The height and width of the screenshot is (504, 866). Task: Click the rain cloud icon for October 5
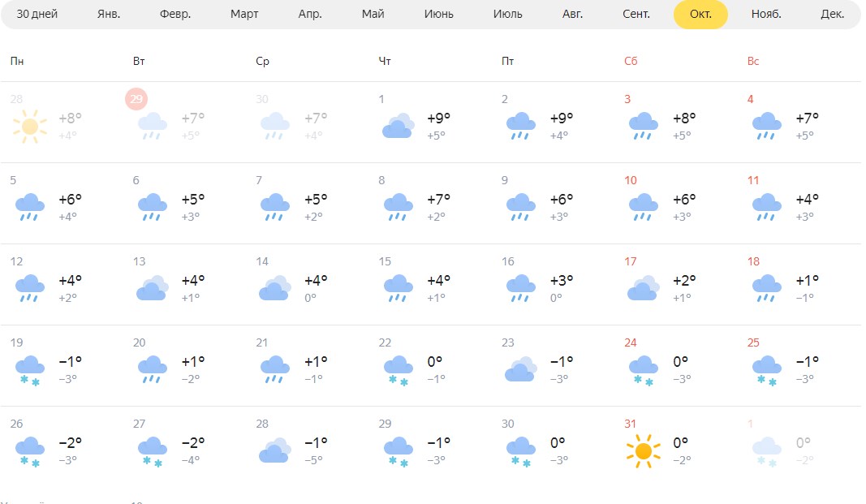[x=30, y=207]
